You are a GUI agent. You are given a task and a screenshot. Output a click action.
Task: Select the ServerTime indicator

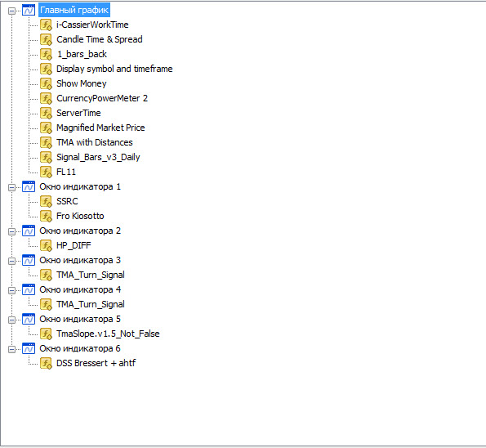pos(78,113)
